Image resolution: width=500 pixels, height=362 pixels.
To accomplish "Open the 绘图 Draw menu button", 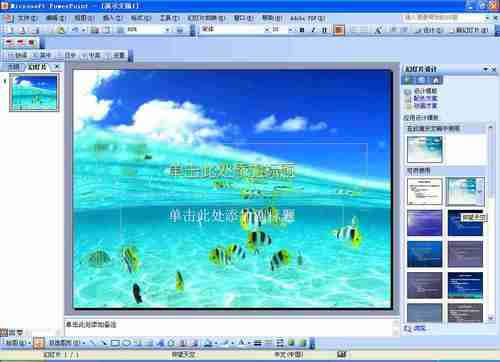I will tap(18, 343).
